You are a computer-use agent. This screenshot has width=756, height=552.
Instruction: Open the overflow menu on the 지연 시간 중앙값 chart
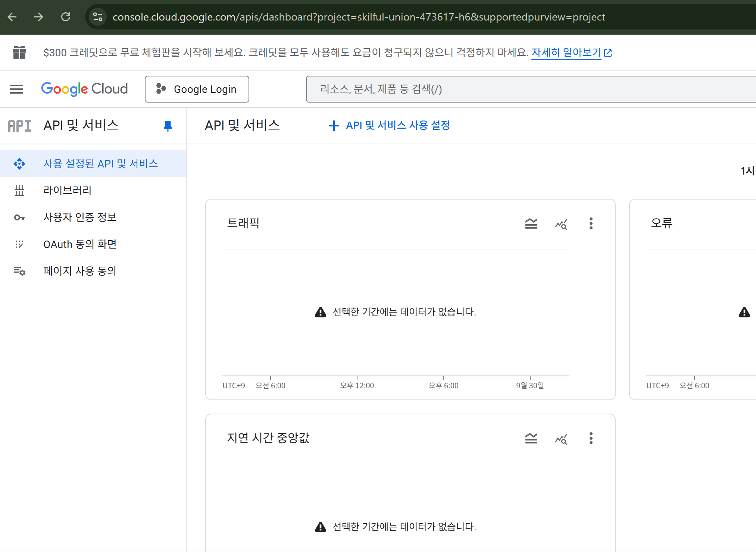(x=591, y=439)
